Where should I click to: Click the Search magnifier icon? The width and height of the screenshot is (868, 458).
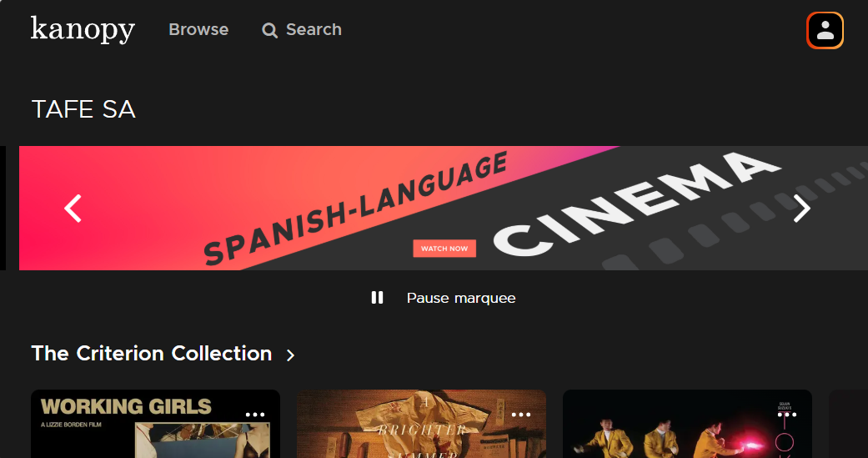coord(269,30)
